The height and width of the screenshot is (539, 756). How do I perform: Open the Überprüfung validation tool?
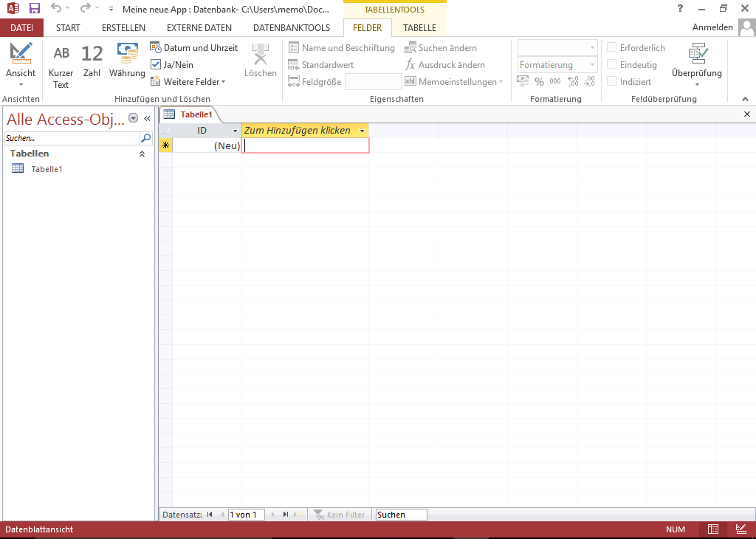696,61
